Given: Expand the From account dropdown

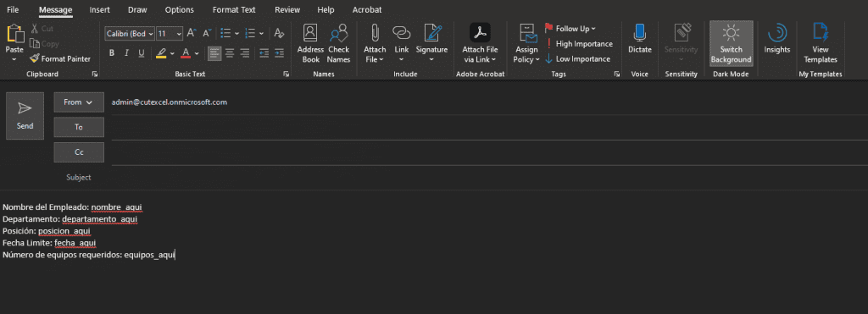Looking at the screenshot, I should point(79,102).
